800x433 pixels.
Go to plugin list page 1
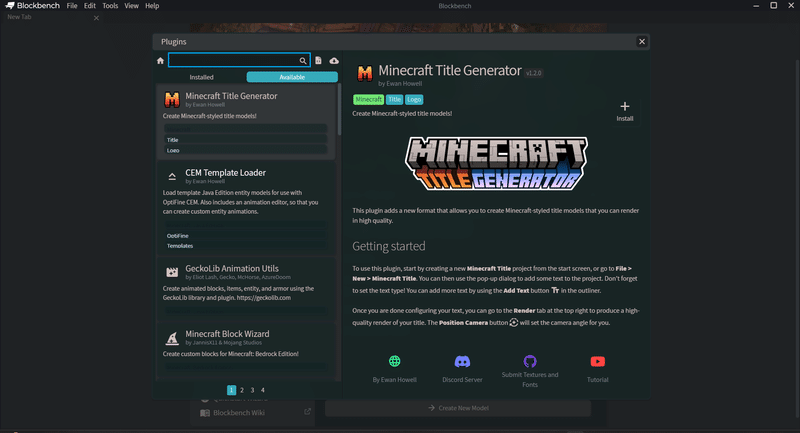[x=231, y=390]
